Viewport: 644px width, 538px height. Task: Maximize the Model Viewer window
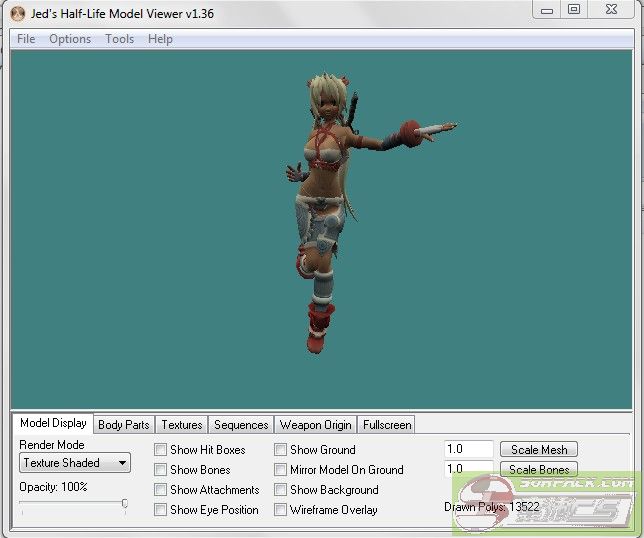click(574, 9)
